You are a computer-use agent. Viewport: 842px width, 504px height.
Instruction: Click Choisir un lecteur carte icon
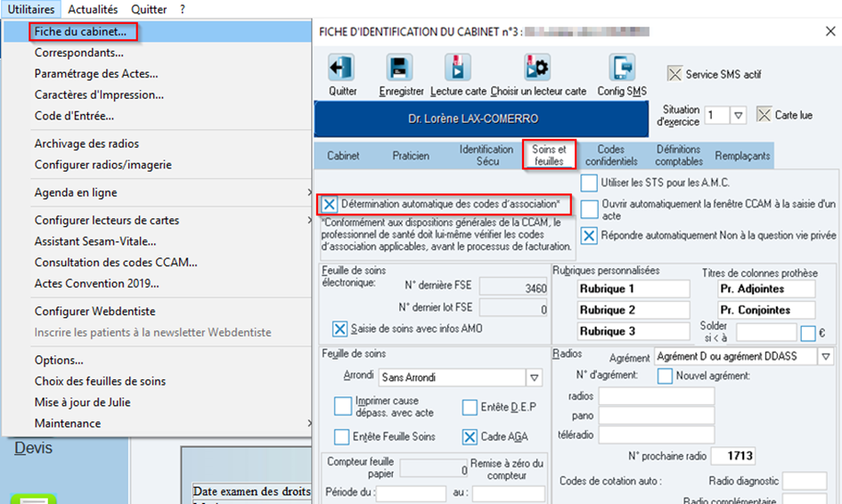[x=537, y=69]
